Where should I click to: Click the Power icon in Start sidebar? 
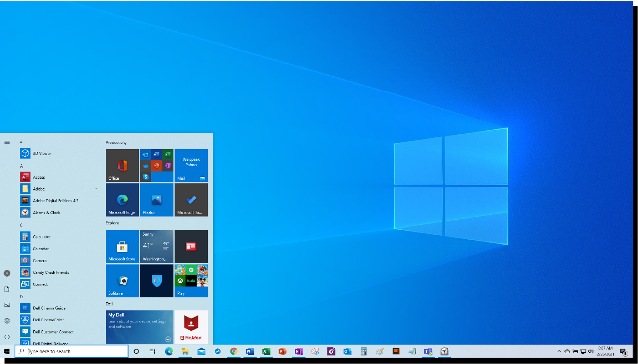[x=7, y=337]
